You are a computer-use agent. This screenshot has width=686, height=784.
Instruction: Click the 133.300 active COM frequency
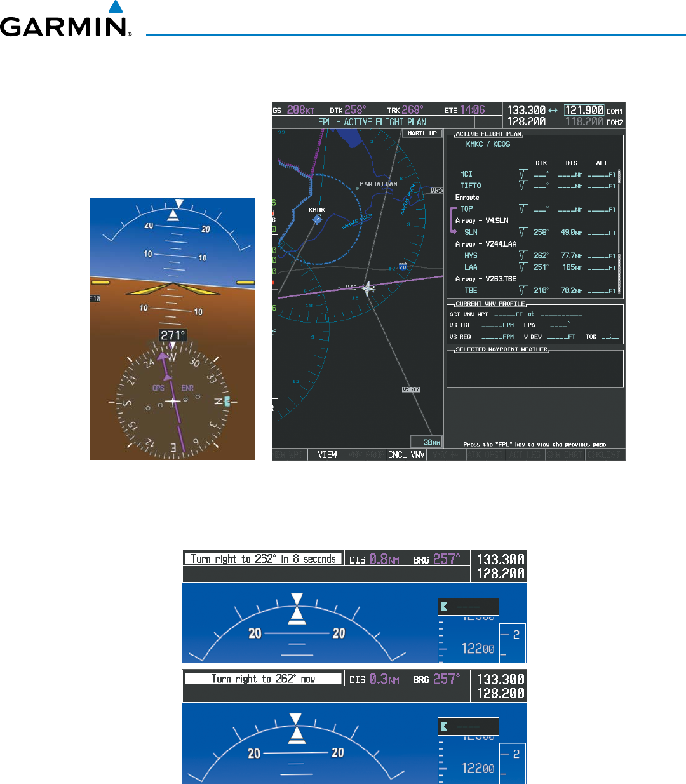tap(527, 111)
